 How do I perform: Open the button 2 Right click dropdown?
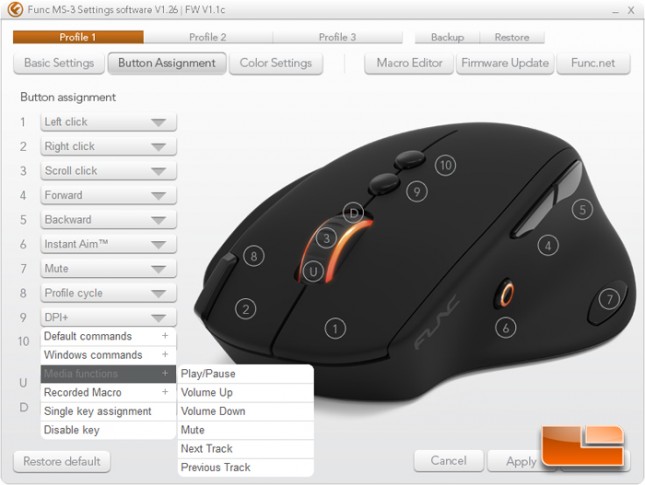109,146
